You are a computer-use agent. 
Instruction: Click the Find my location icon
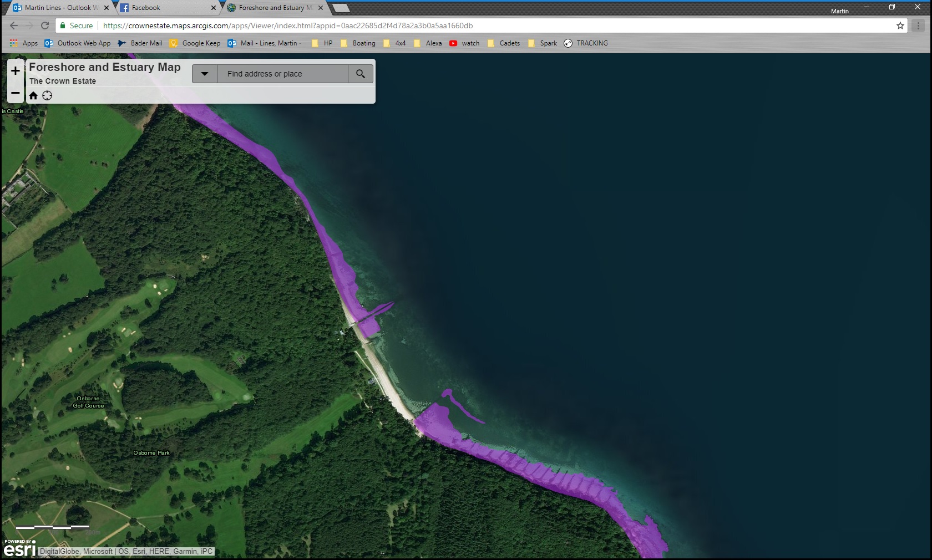47,95
